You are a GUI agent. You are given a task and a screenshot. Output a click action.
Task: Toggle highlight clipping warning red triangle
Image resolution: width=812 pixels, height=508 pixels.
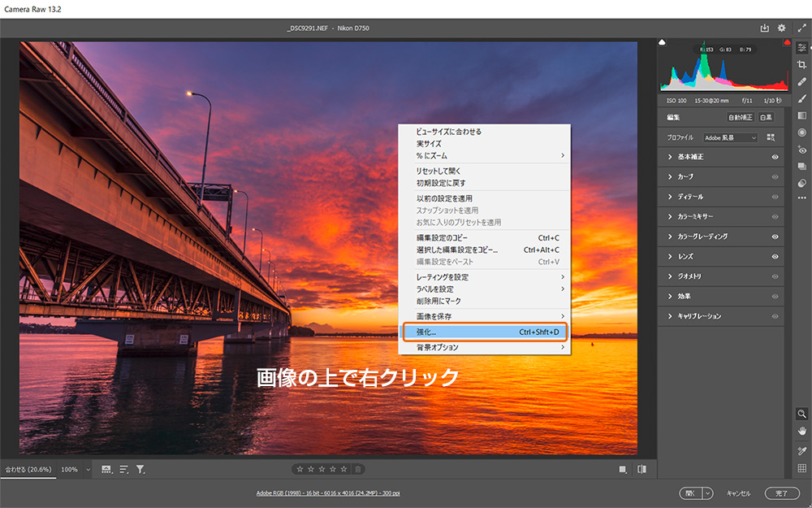pyautogui.click(x=787, y=42)
